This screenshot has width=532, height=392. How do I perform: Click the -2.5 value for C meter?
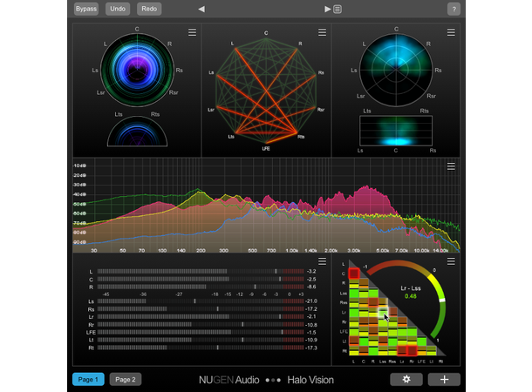pyautogui.click(x=311, y=279)
